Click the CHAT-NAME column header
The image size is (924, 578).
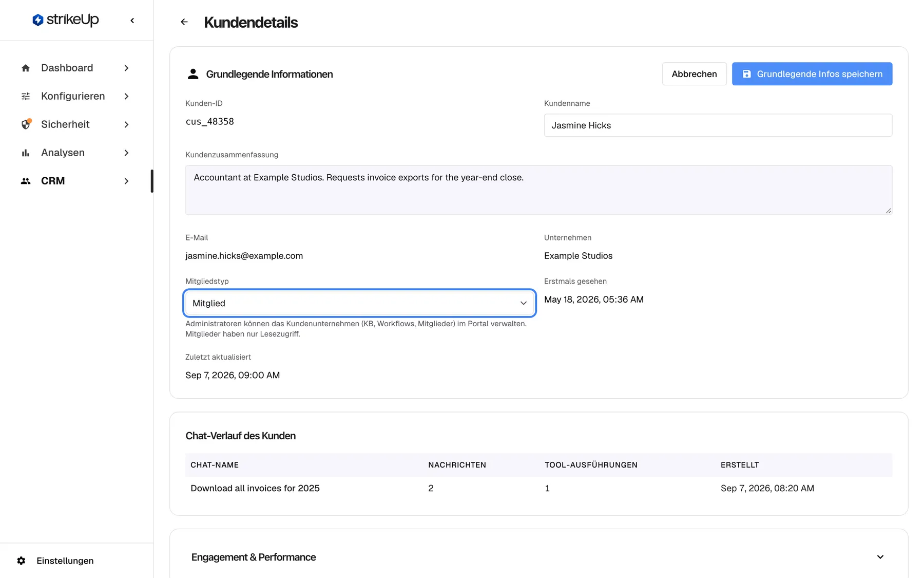[215, 465]
